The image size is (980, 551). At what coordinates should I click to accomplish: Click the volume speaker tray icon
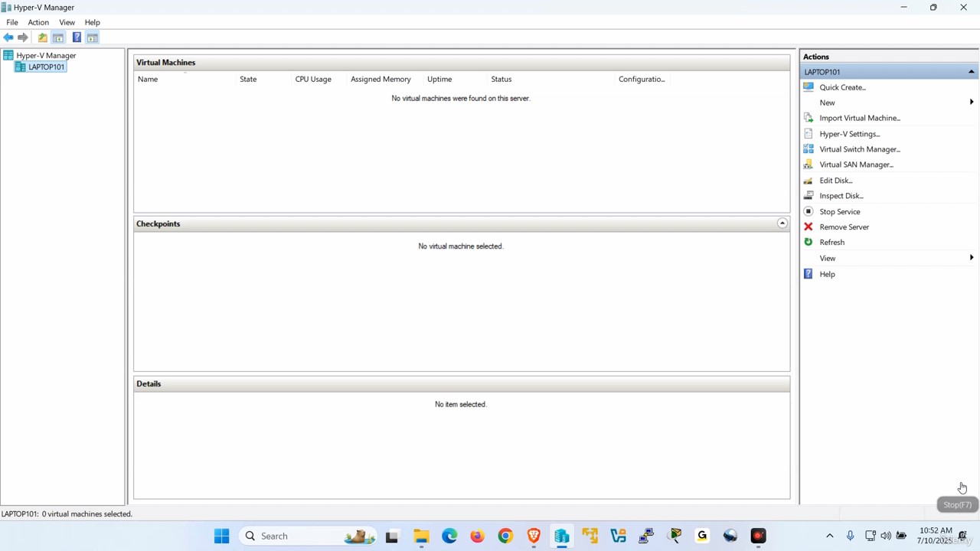886,536
